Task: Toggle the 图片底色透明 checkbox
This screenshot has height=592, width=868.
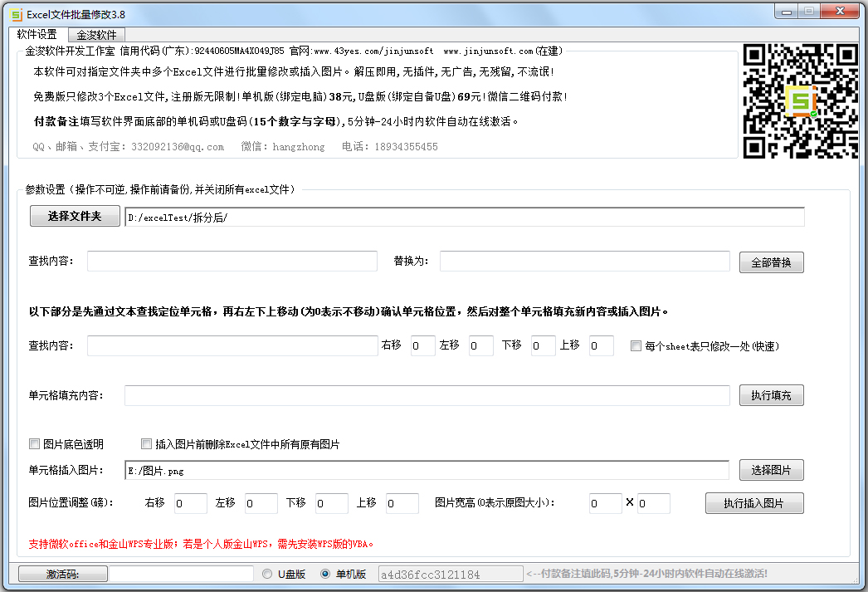Action: click(34, 444)
